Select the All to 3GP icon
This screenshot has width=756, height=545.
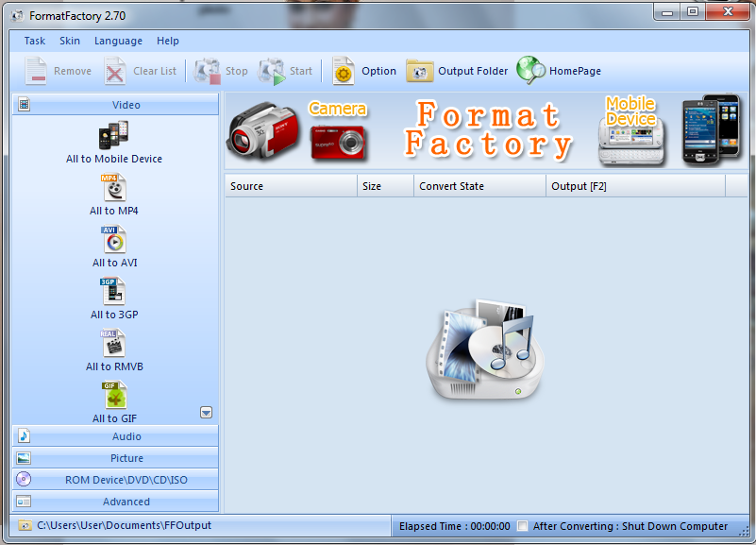coord(113,291)
